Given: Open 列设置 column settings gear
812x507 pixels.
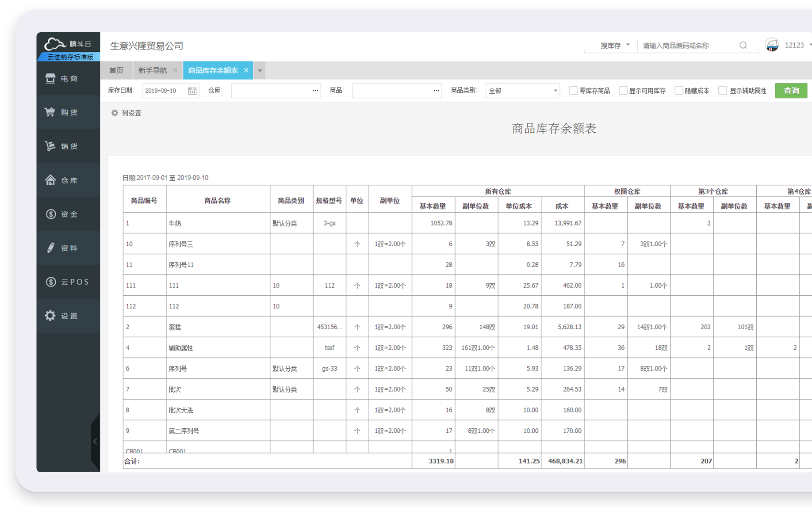Looking at the screenshot, I should pos(115,113).
